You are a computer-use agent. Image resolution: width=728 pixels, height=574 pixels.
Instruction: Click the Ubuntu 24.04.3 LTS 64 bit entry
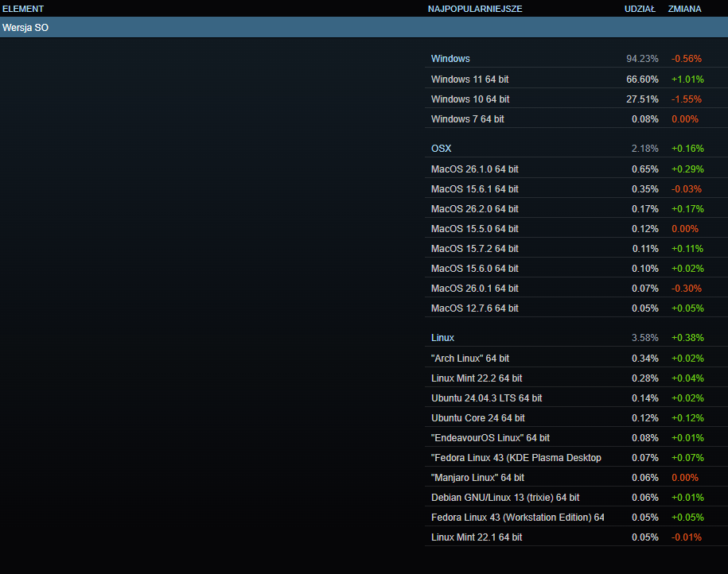(486, 398)
